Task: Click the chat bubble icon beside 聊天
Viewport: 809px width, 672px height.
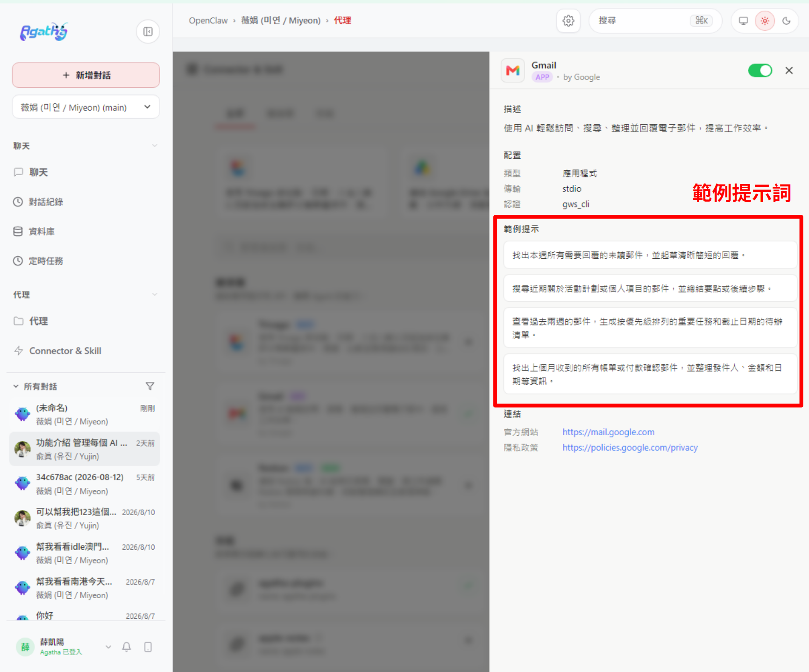Action: point(18,172)
